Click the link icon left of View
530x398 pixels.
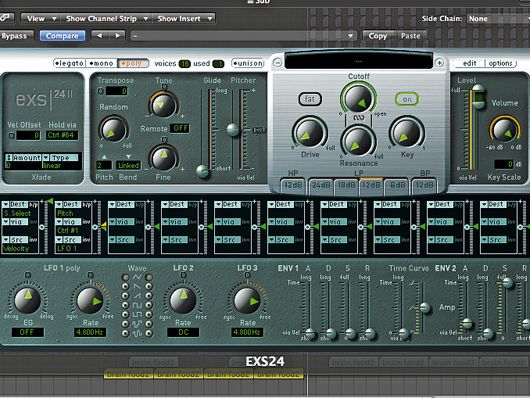(x=6, y=18)
